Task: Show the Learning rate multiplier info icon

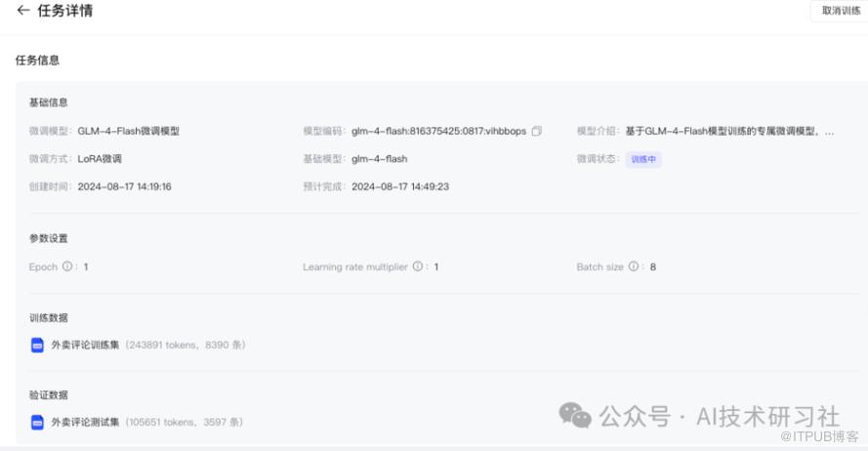Action: (417, 266)
